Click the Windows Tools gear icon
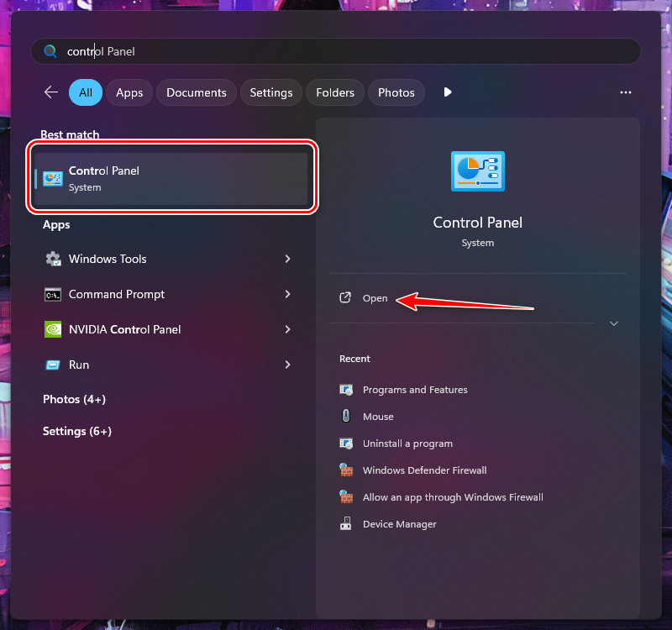This screenshot has width=672, height=630. [x=53, y=259]
